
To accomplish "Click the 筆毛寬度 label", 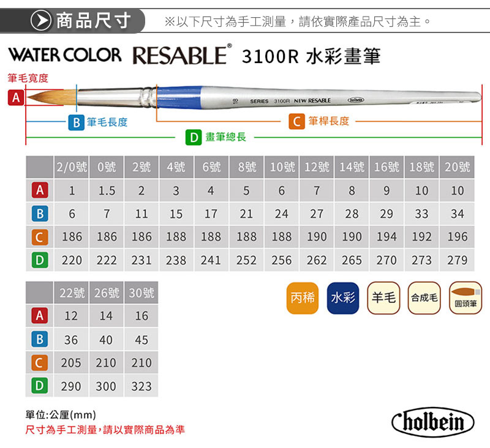I will point(28,78).
